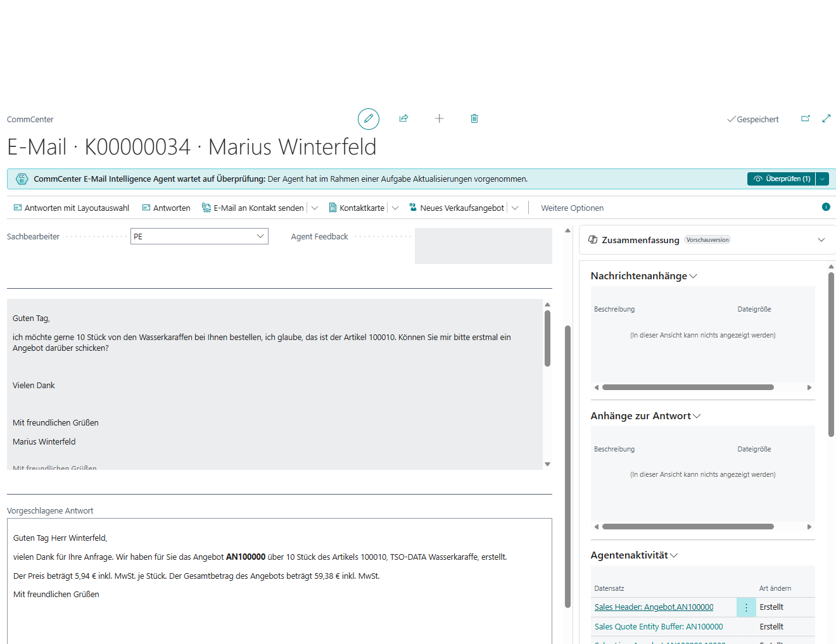Open link Sales Header: Angebot,AN100000

pos(654,607)
